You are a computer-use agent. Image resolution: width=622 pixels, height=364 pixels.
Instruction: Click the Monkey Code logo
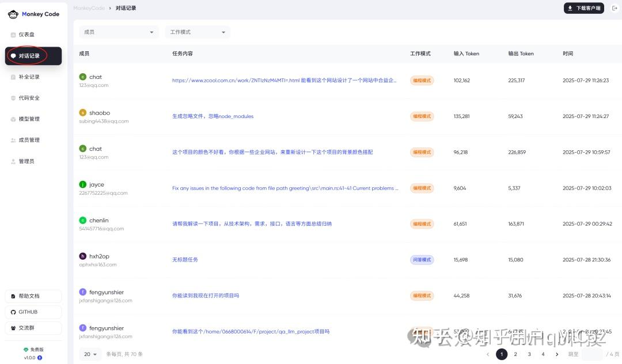[33, 13]
